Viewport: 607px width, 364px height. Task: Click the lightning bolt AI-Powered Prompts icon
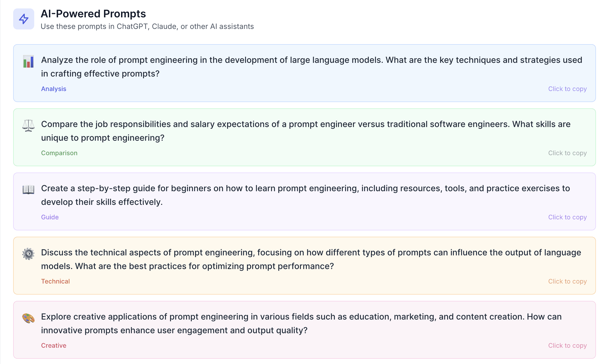(23, 19)
